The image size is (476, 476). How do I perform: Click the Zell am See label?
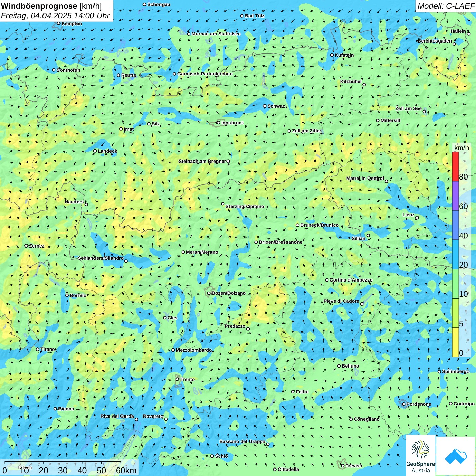[x=408, y=108]
